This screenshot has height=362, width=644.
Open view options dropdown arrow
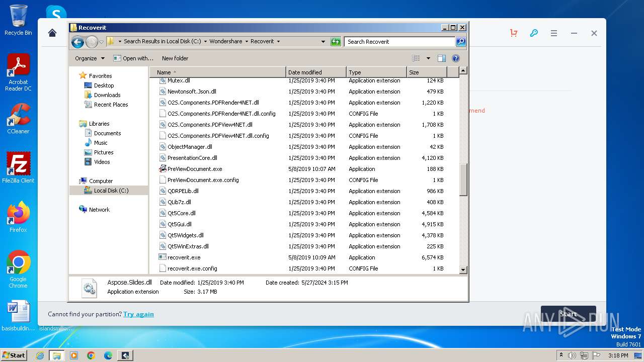pyautogui.click(x=428, y=58)
